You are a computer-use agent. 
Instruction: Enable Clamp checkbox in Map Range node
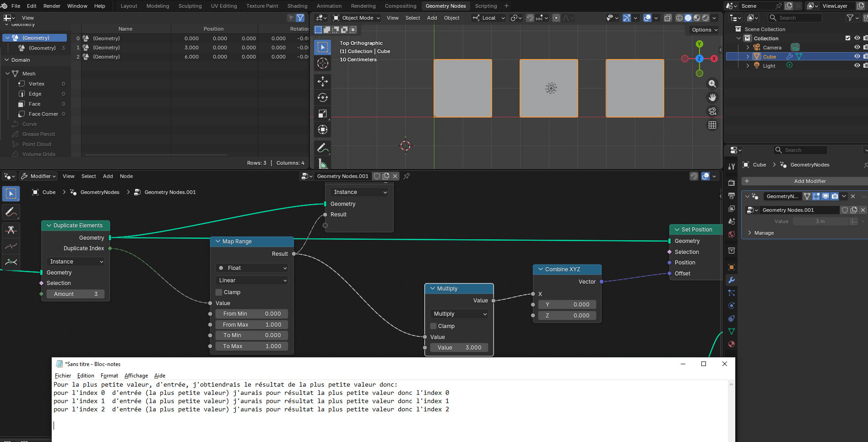click(219, 292)
